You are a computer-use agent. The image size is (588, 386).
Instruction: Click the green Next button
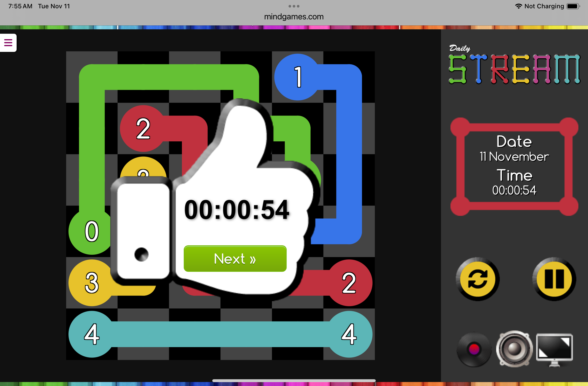[235, 259]
